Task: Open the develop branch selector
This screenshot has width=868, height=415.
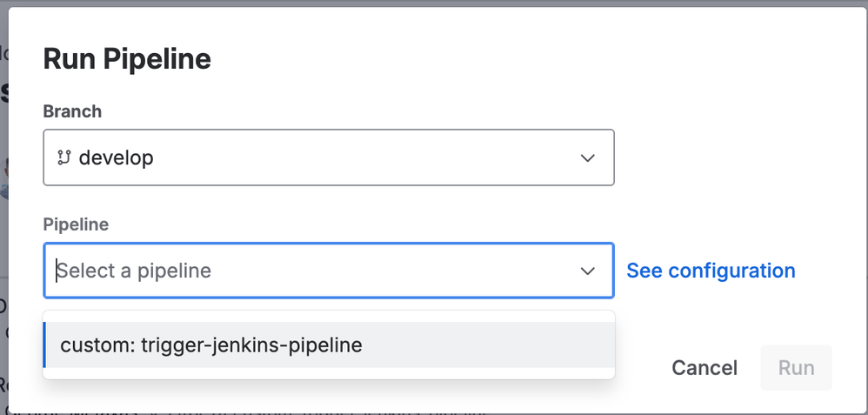Action: 329,158
